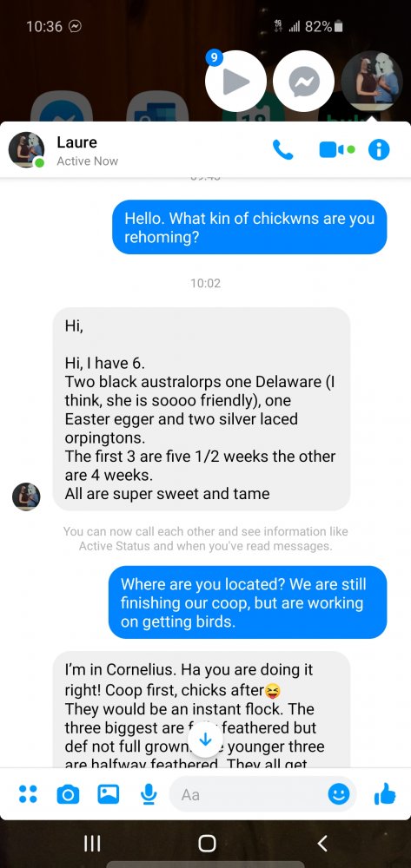Open Android recent apps button

coord(92,843)
